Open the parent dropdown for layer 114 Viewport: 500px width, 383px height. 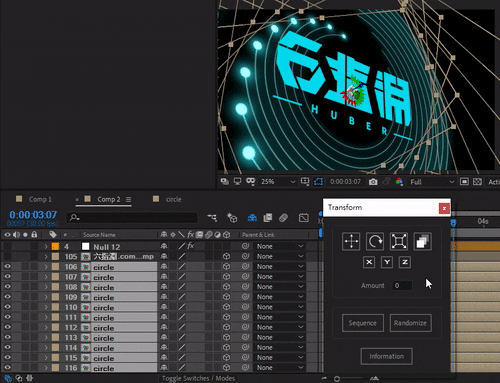point(280,347)
